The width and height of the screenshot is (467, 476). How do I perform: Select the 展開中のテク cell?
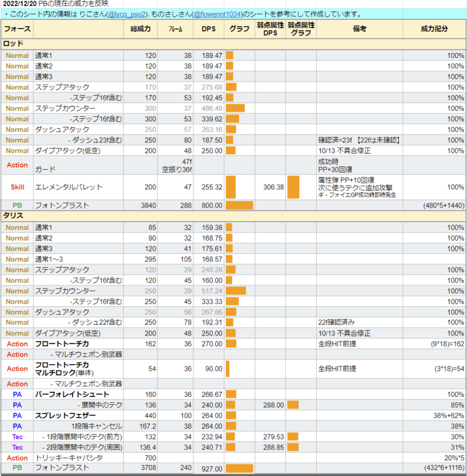coord(78,405)
